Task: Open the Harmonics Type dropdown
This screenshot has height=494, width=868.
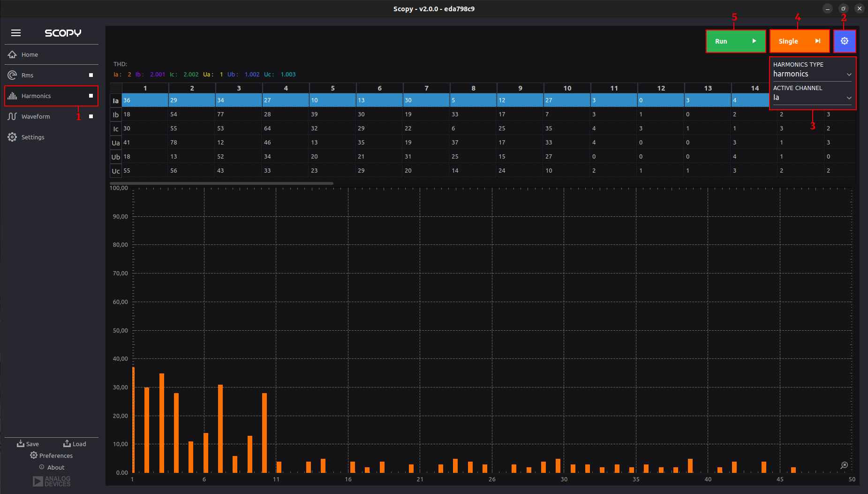Action: coord(812,74)
